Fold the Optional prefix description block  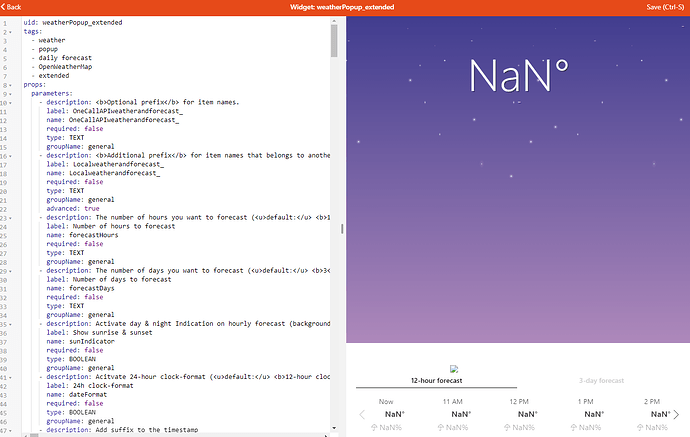11,103
